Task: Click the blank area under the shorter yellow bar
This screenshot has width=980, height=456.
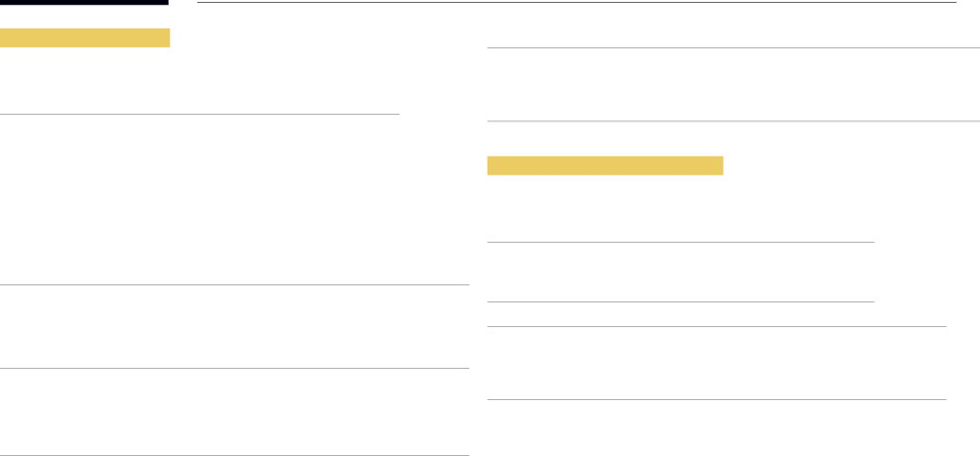Action: (x=199, y=81)
